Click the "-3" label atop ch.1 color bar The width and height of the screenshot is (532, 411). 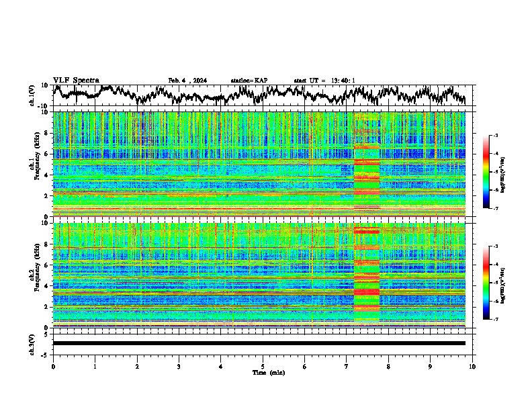(495, 136)
